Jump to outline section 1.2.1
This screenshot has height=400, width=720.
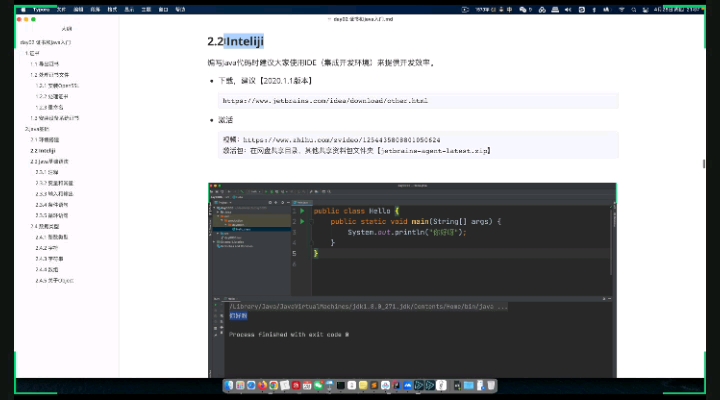tap(57, 85)
